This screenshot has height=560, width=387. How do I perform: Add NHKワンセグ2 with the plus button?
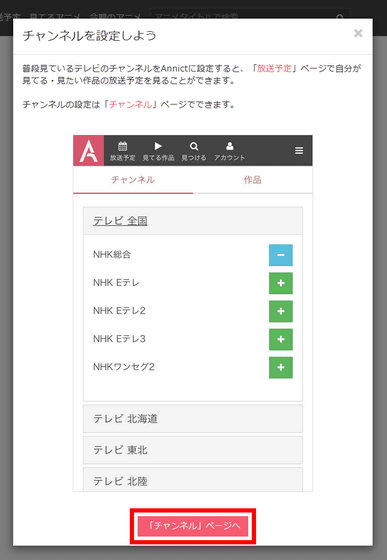click(281, 368)
